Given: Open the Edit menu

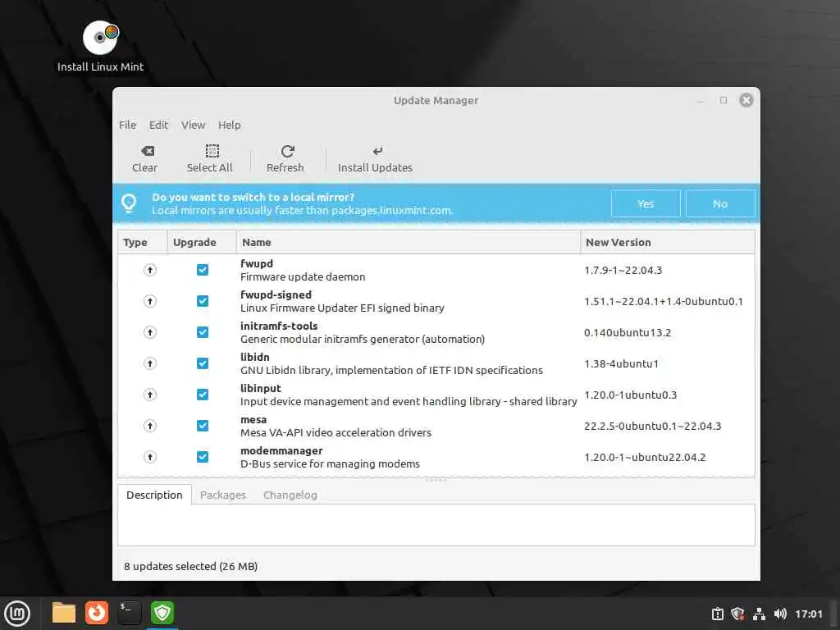Looking at the screenshot, I should tap(158, 125).
